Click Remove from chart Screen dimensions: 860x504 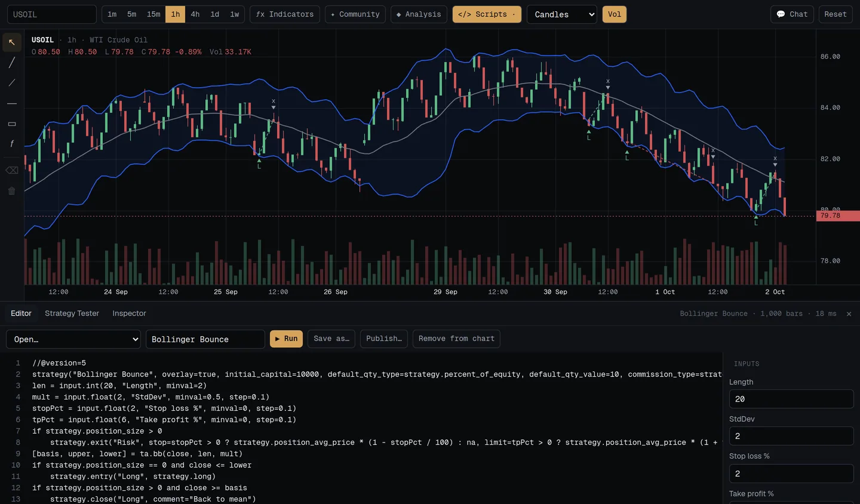pyautogui.click(x=456, y=339)
